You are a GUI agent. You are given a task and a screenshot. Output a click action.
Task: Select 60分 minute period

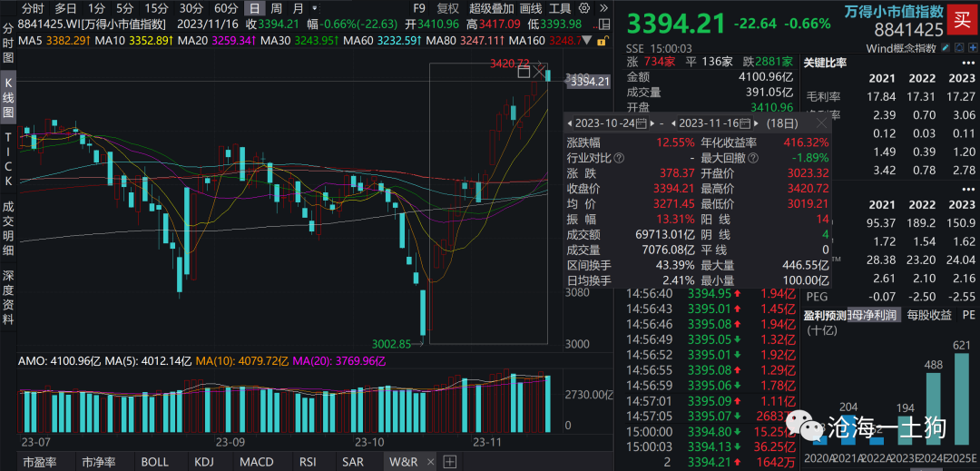(225, 9)
